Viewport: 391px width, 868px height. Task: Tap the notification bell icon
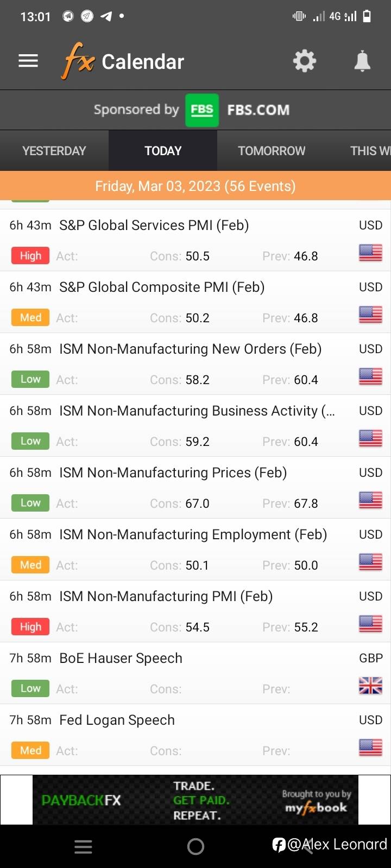[x=362, y=61]
